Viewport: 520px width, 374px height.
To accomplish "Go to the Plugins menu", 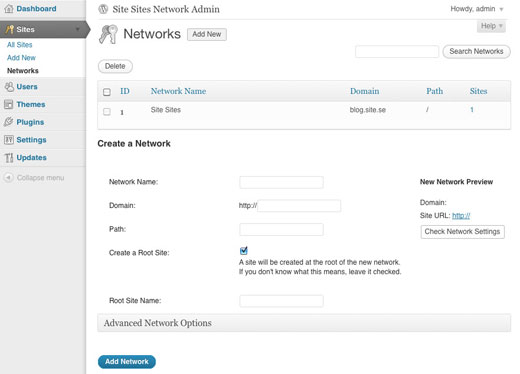I will 30,122.
